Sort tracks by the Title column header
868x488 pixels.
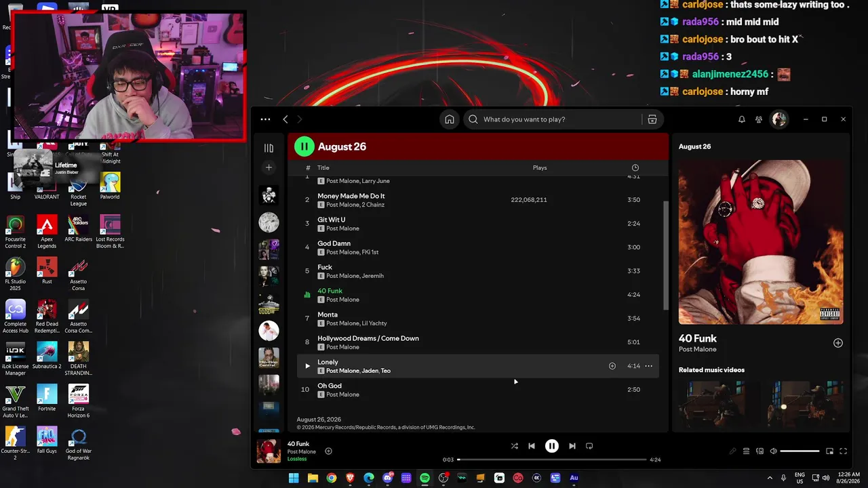323,168
